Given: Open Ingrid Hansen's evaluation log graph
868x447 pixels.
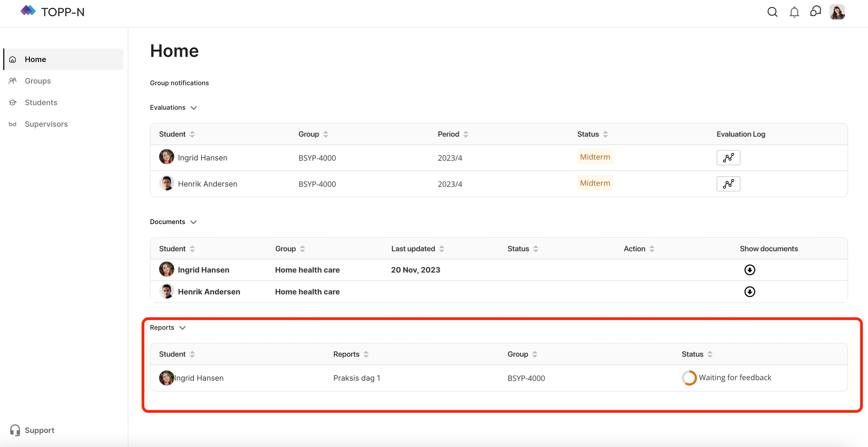Looking at the screenshot, I should click(x=728, y=158).
